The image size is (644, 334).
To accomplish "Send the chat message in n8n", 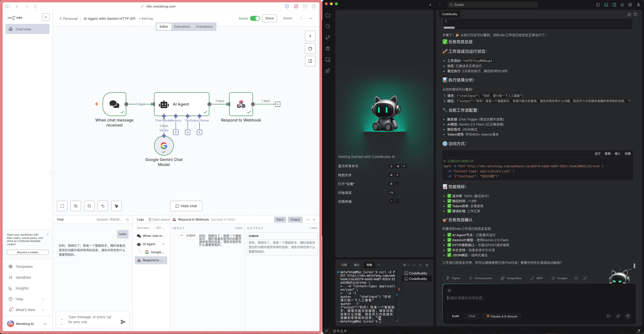I will (123, 322).
